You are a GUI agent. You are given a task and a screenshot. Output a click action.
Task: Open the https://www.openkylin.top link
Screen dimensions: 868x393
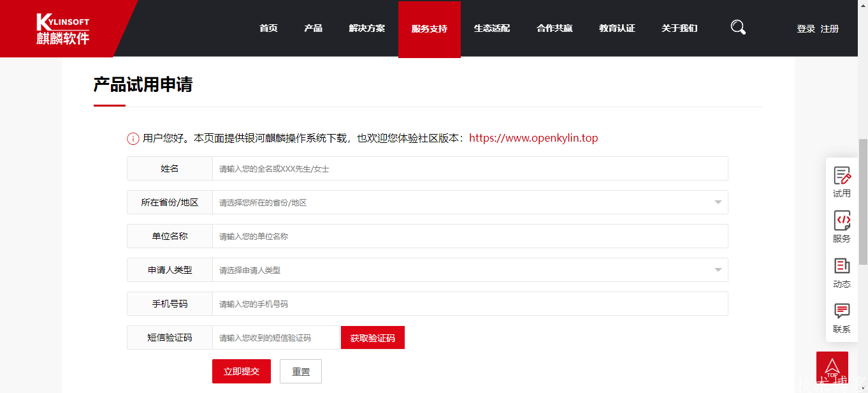[x=533, y=138]
